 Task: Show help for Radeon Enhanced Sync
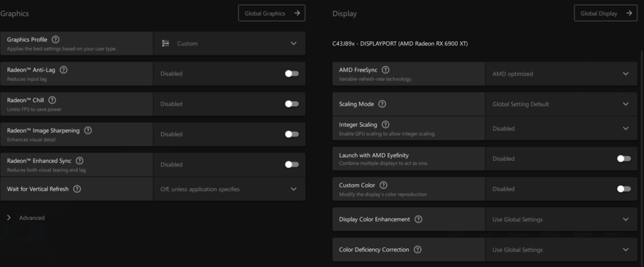(80, 160)
